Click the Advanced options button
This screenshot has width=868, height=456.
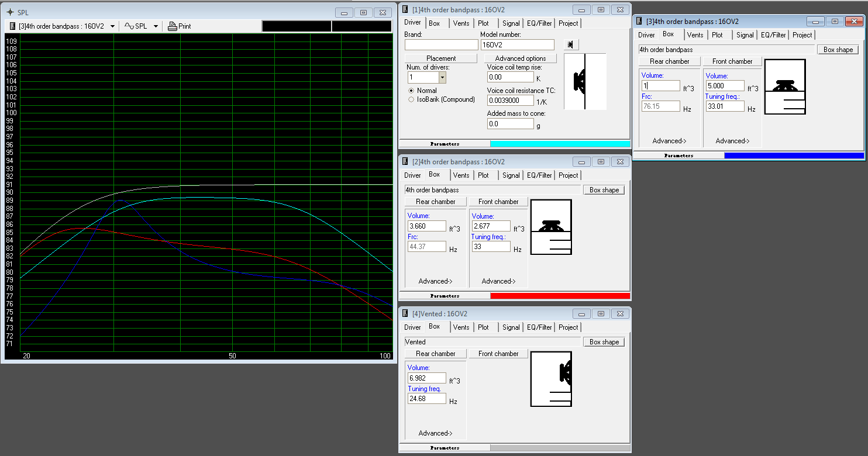[x=521, y=58]
